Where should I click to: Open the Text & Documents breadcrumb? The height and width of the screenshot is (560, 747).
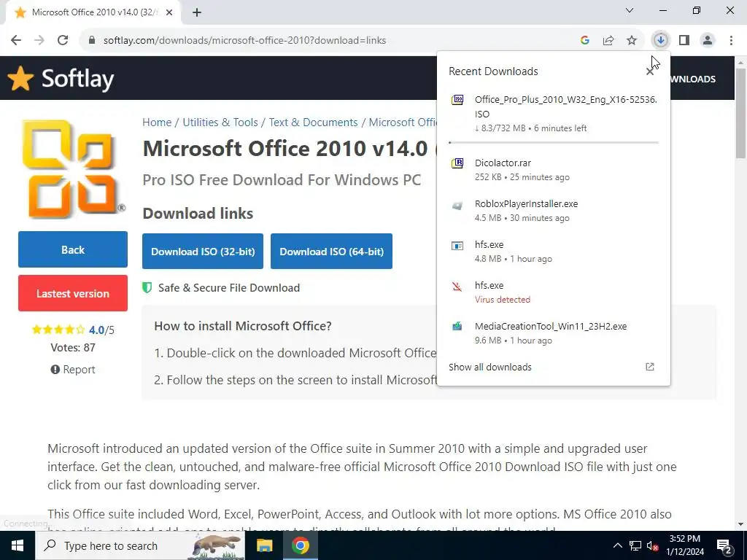[313, 122]
